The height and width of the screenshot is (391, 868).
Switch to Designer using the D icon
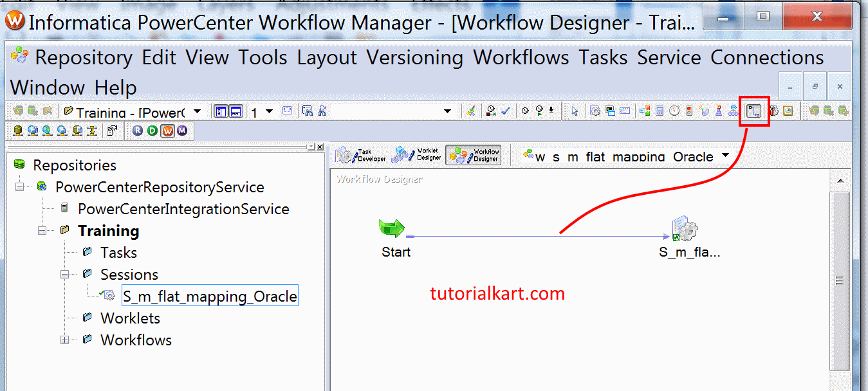coord(151,130)
